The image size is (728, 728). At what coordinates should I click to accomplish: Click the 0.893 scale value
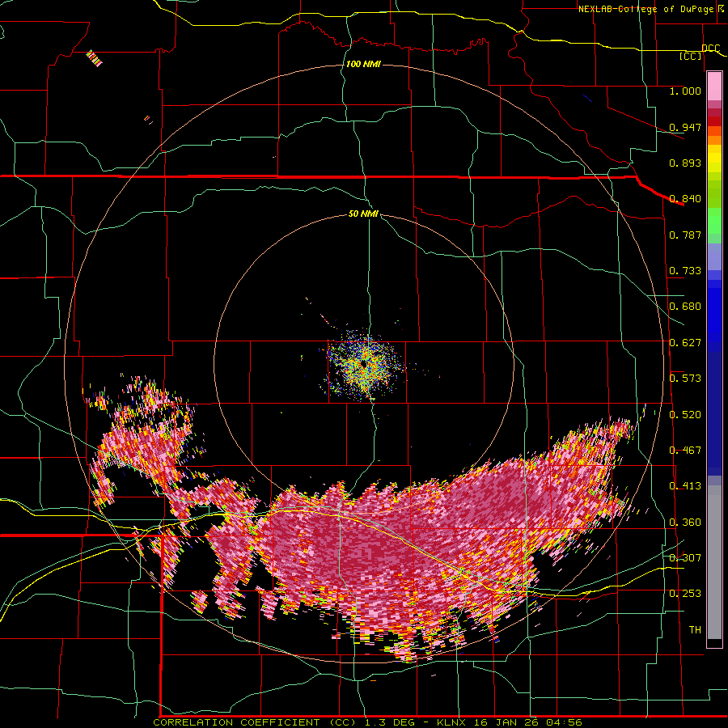tap(685, 163)
